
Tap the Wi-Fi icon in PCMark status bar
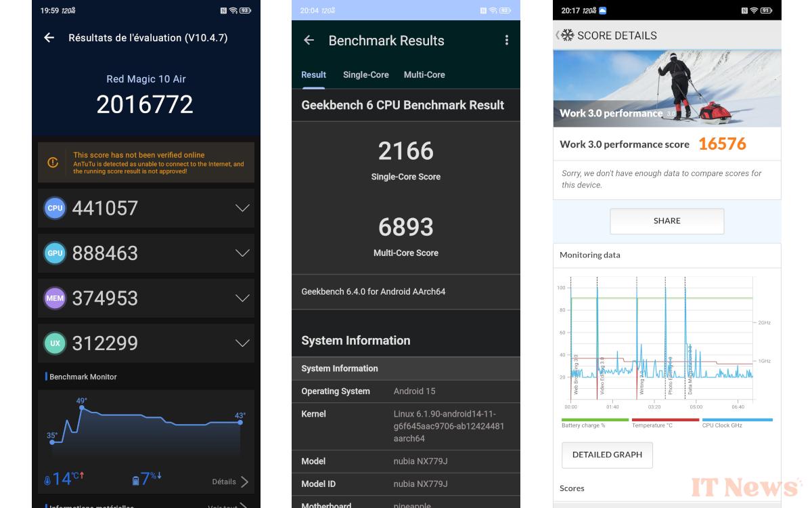click(x=753, y=11)
